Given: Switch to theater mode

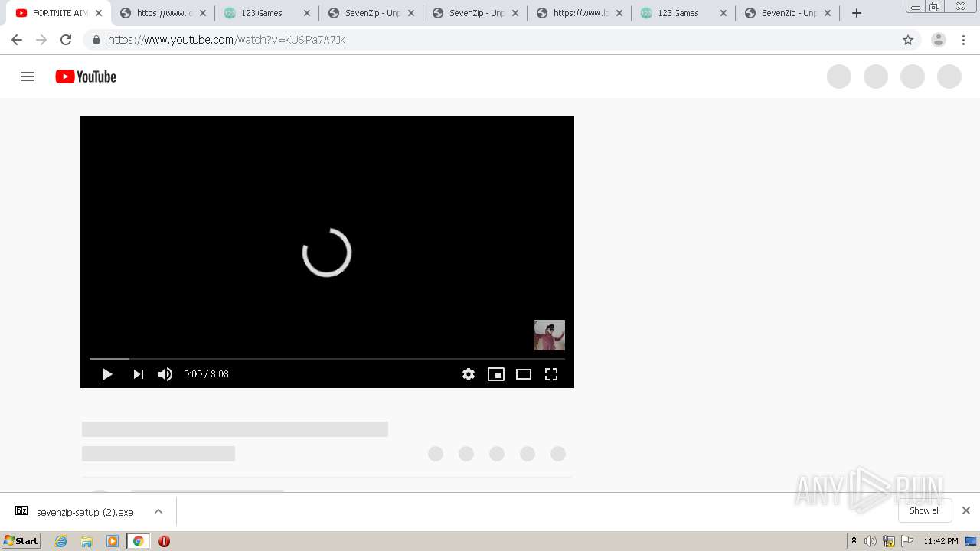Looking at the screenshot, I should click(524, 374).
